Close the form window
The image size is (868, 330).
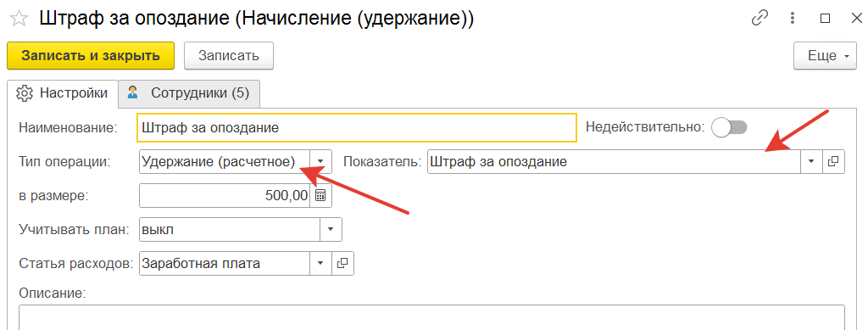coord(856,19)
